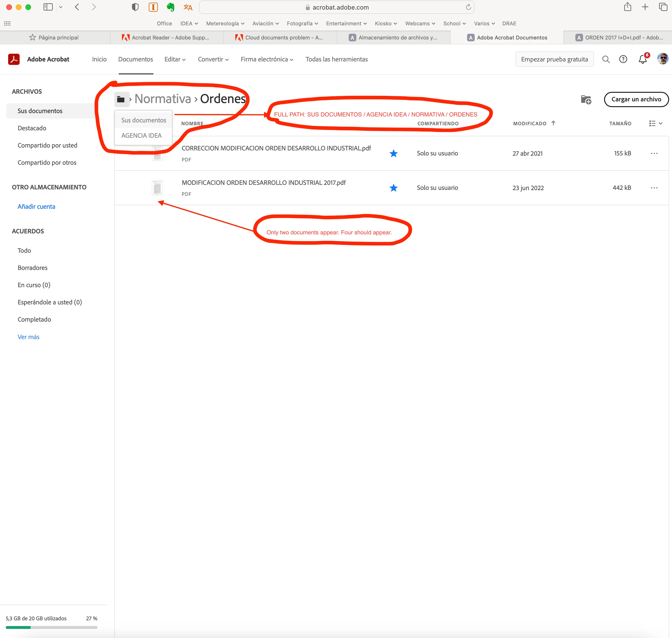Screen dimensions: 672x638
Task: Open the help question mark icon
Action: (x=623, y=59)
